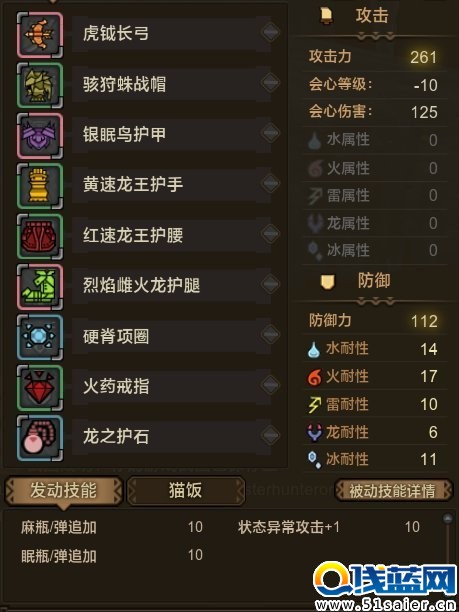
Task: Select the 烈焰雌火龙护腿 leg armor icon
Action: (40, 287)
